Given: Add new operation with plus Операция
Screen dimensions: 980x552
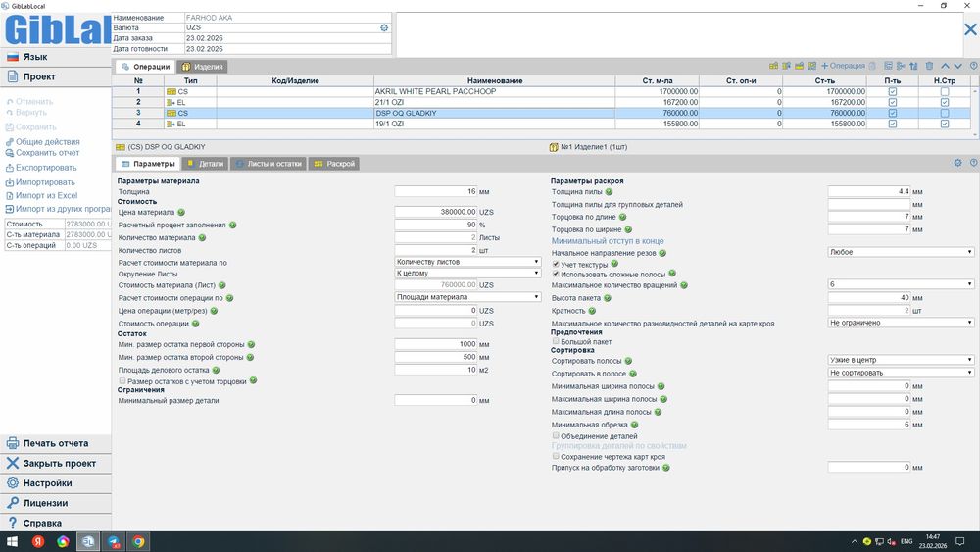Looking at the screenshot, I should click(x=843, y=66).
